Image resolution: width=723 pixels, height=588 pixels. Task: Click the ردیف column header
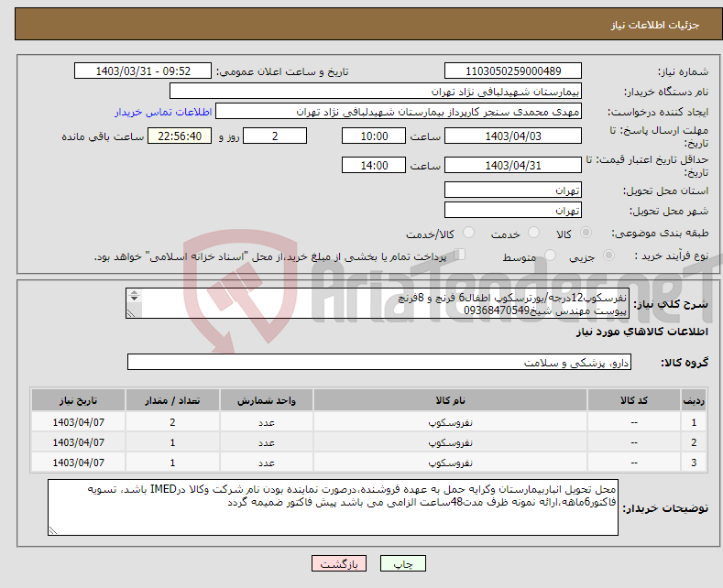tap(694, 400)
